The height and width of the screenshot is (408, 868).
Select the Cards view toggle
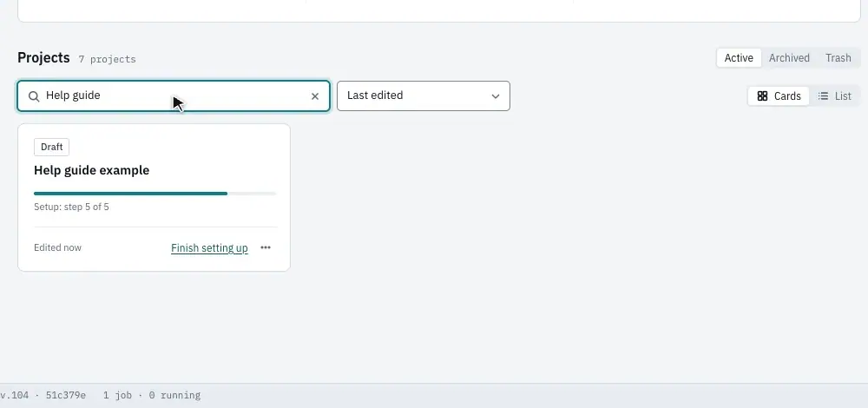click(779, 96)
